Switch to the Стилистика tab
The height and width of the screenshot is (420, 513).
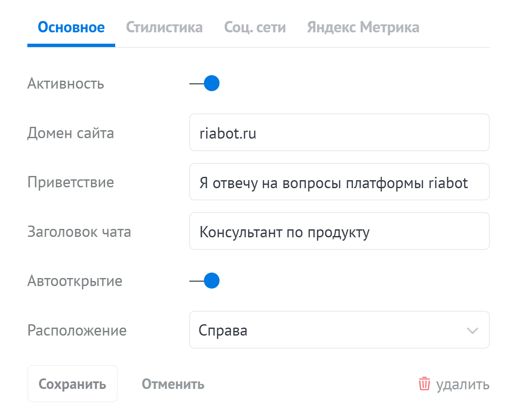pos(165,27)
